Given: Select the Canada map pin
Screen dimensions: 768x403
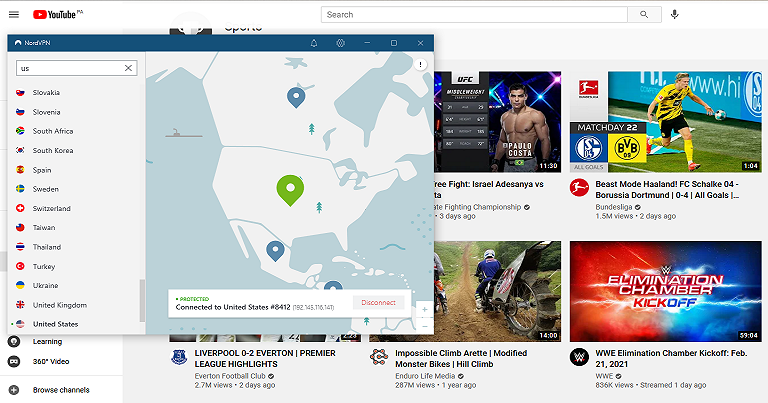Looking at the screenshot, I should [296, 97].
